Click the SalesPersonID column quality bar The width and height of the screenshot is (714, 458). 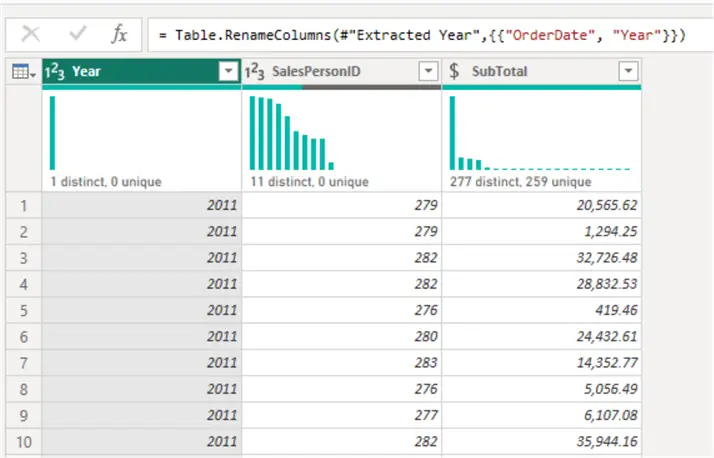click(x=342, y=87)
